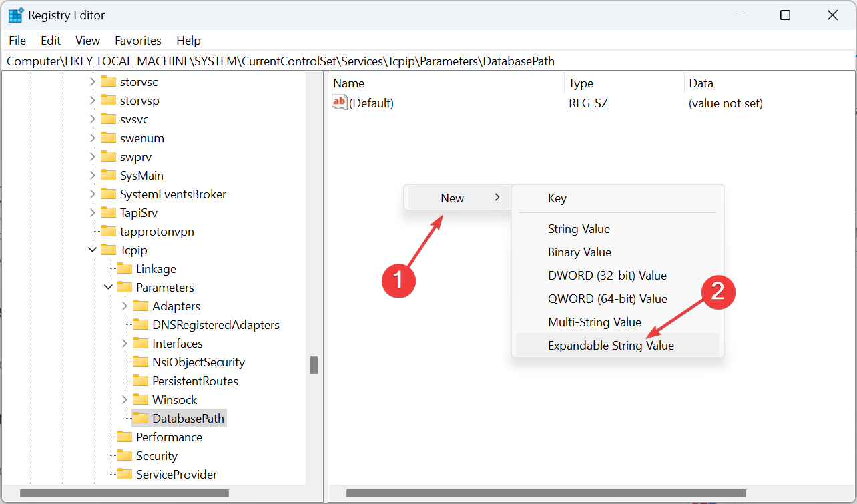The height and width of the screenshot is (504, 857).
Task: Expand the SysMain key
Action: 93,176
